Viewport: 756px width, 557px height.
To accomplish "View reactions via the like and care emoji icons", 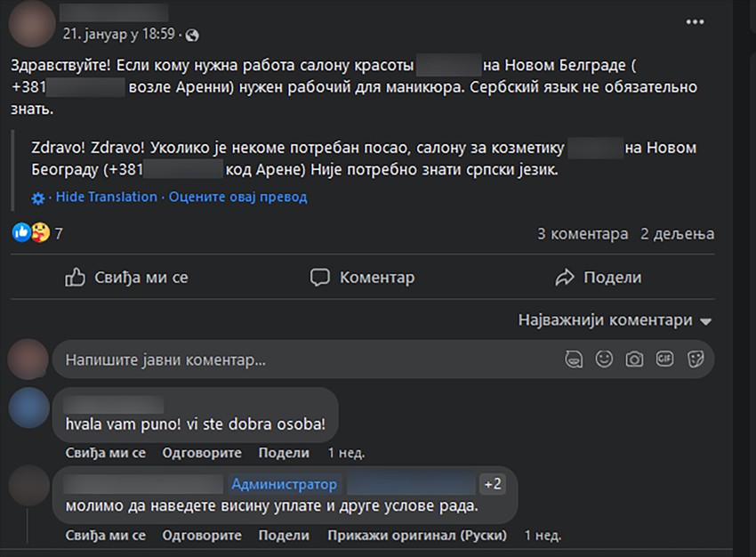I will point(31,234).
